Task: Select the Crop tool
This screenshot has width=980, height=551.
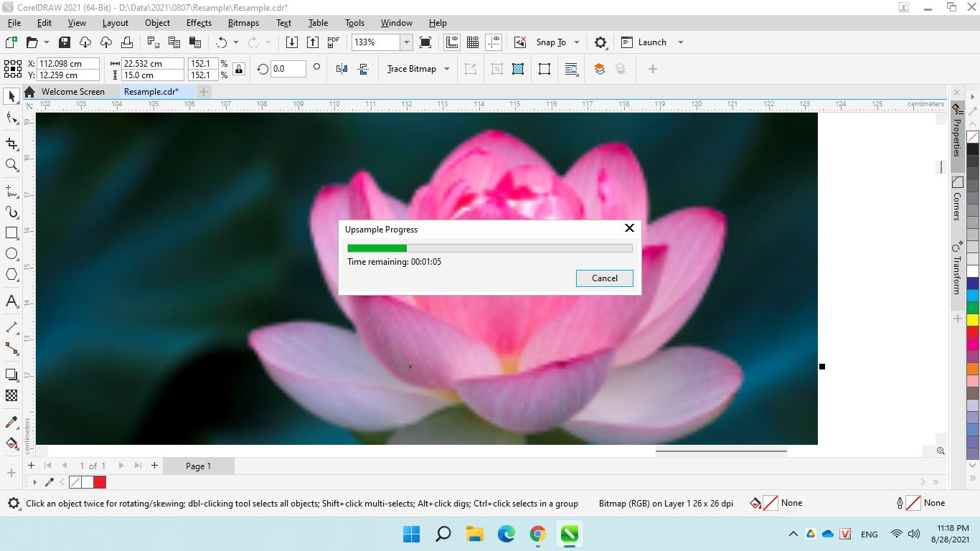Action: click(x=11, y=144)
